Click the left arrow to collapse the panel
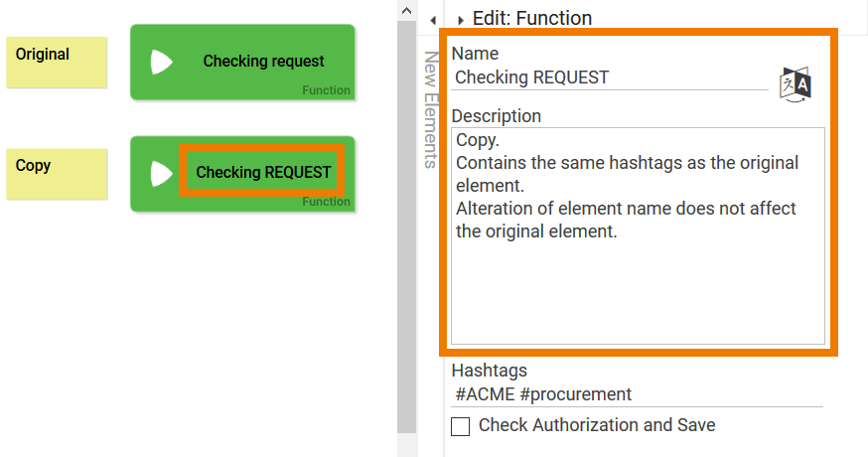Image resolution: width=868 pixels, height=457 pixels. point(433,20)
